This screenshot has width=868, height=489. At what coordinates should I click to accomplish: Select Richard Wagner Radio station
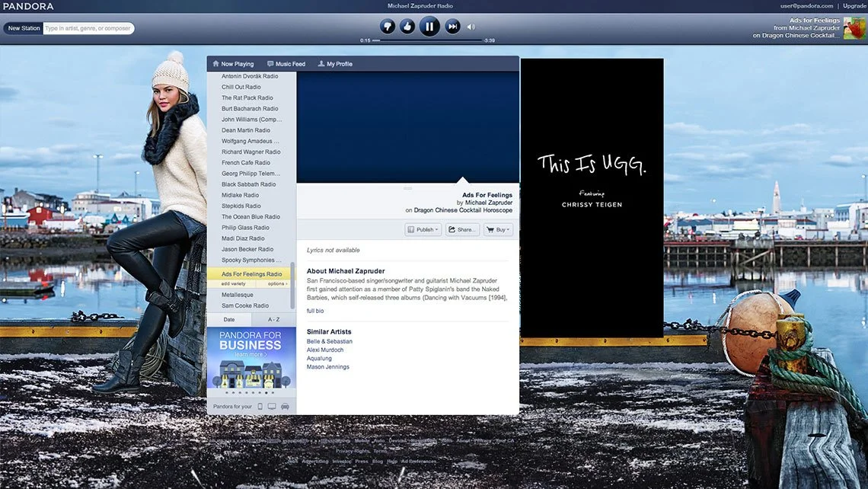tap(250, 152)
